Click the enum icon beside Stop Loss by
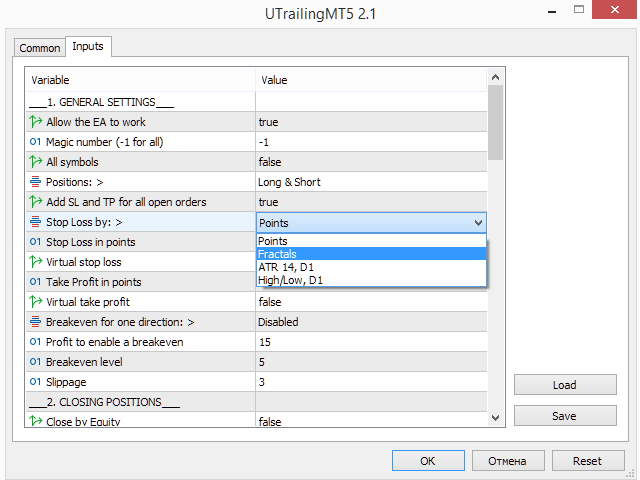Image resolution: width=640 pixels, height=480 pixels. (36, 222)
